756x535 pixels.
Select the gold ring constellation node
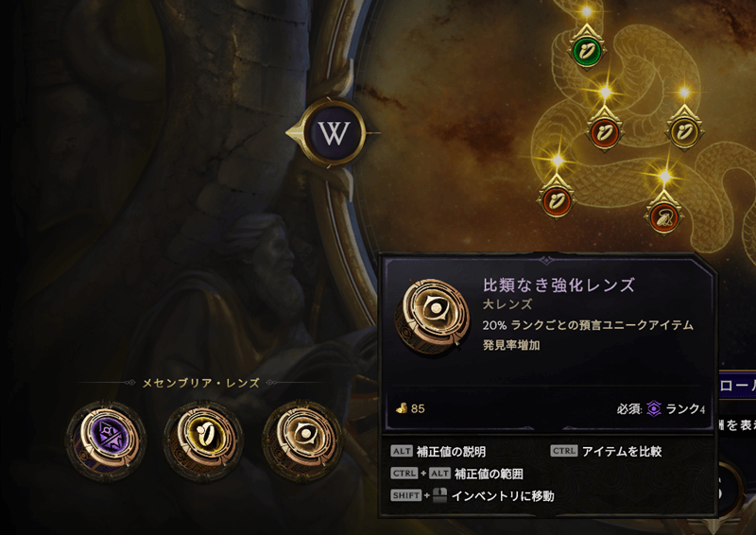[683, 130]
